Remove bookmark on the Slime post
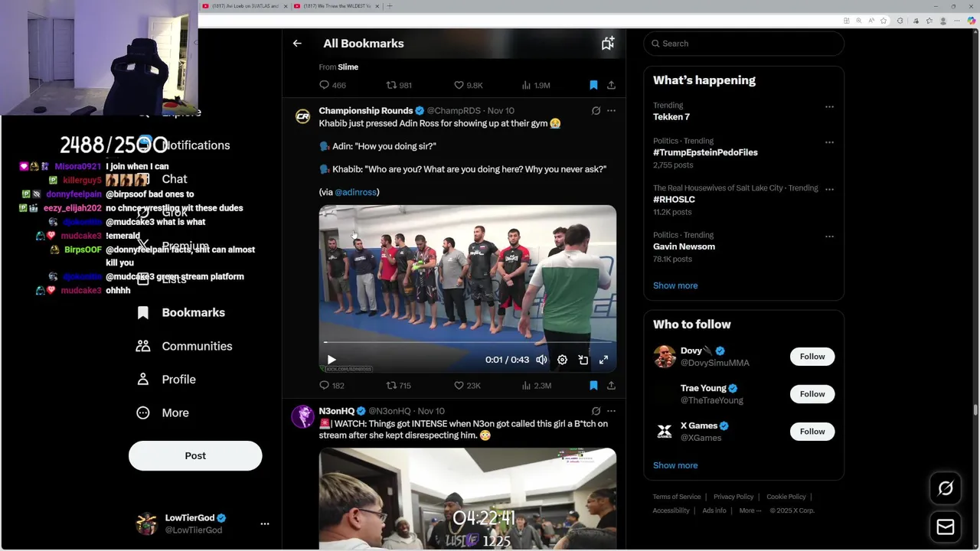Screen dimensions: 980x551 click(x=593, y=85)
